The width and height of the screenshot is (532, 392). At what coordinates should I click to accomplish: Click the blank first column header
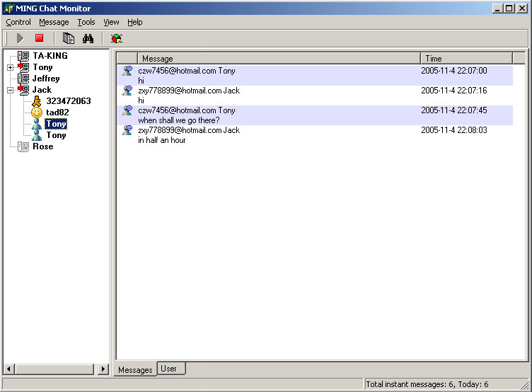tap(127, 59)
